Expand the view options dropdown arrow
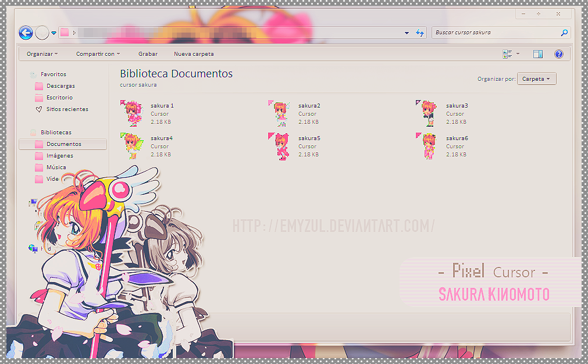Image resolution: width=588 pixels, height=364 pixels. (518, 54)
